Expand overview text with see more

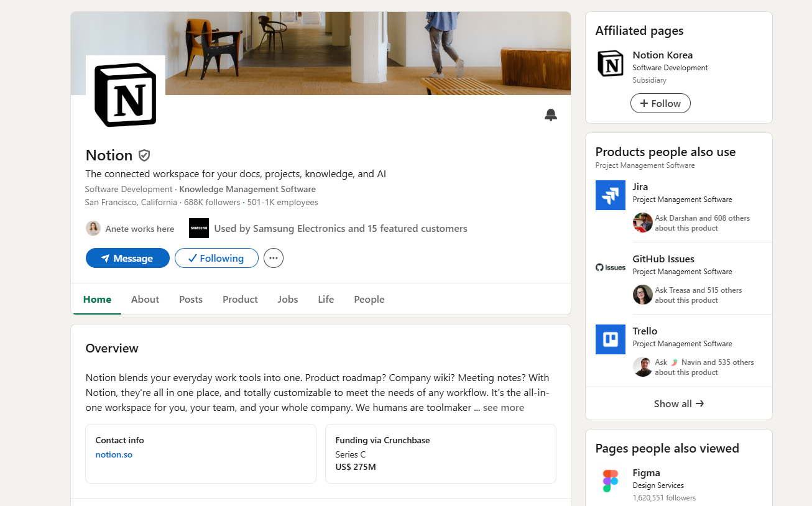tap(503, 408)
